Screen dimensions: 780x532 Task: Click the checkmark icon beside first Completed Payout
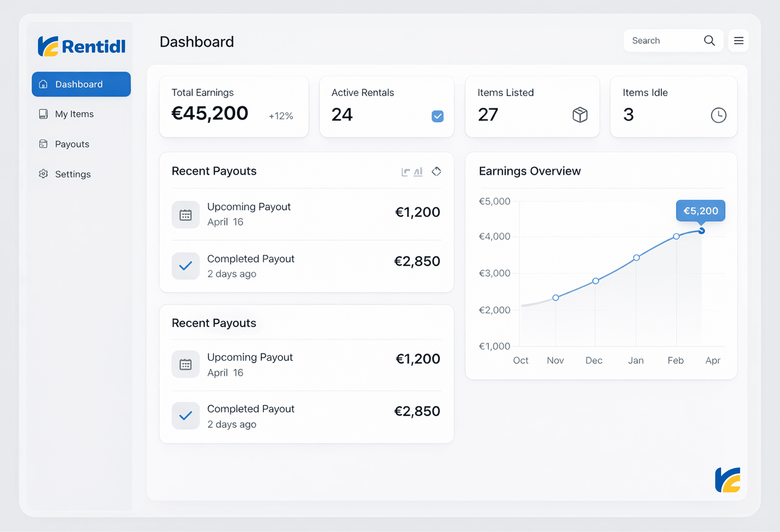(x=186, y=266)
